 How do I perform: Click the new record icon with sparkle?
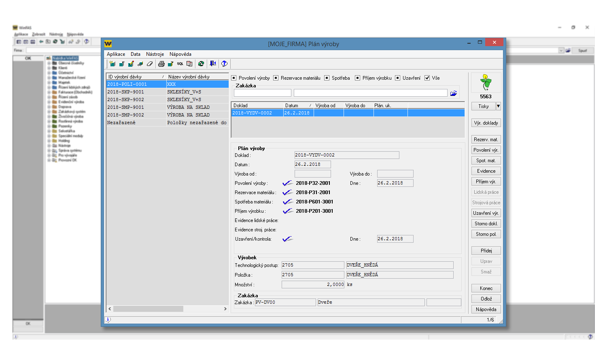112,64
